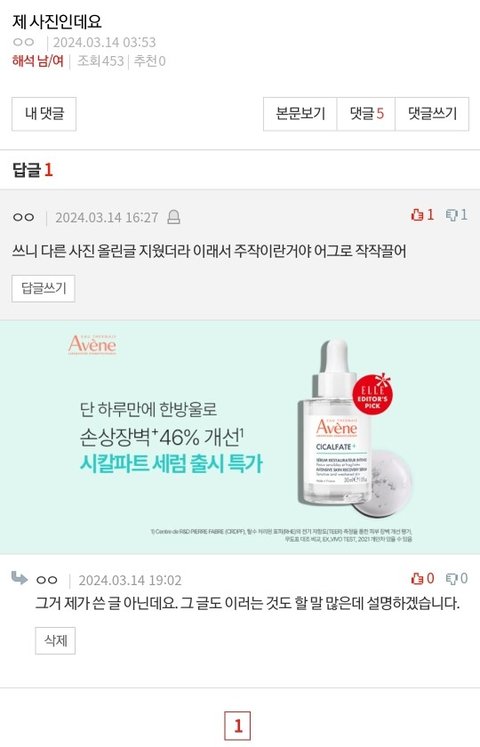480x747 pixels.
Task: Click the siren report icon beside 16:27
Action: (174, 217)
